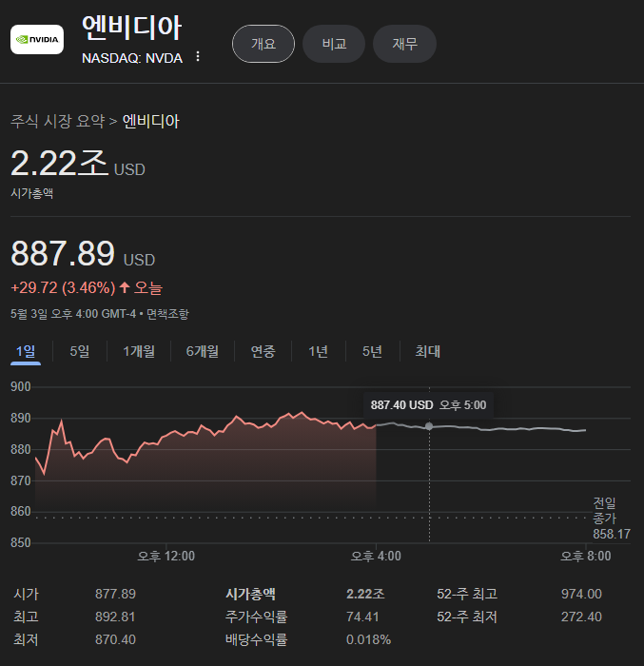Image resolution: width=644 pixels, height=666 pixels.
Task: Click the upward arrow change indicator
Action: [125, 287]
